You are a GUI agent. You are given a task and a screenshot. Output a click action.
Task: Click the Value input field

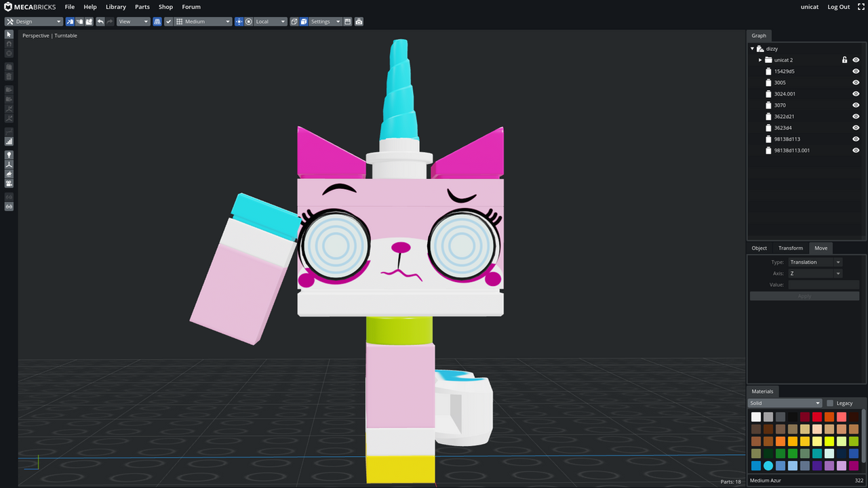coord(823,285)
